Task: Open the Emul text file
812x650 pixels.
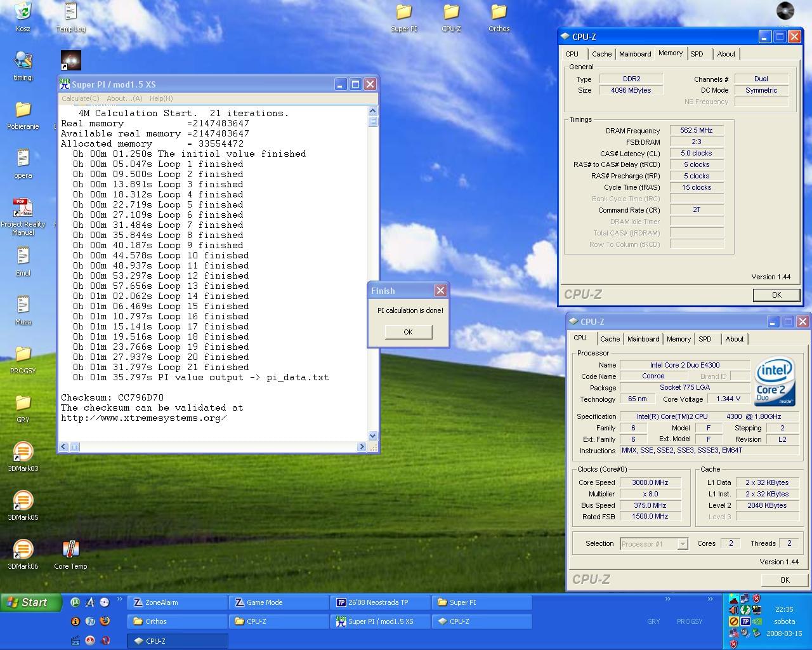Action: point(23,261)
